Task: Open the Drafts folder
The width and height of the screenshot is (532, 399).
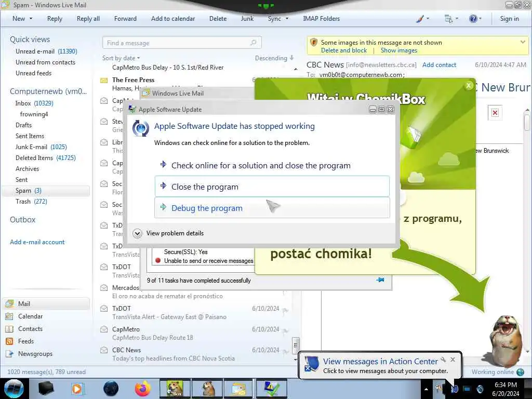Action: [23, 125]
